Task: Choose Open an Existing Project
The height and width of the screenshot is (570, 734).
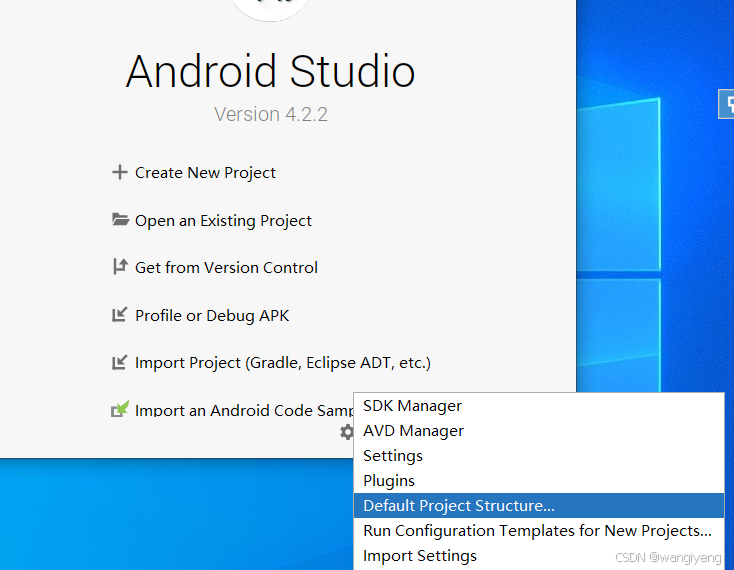Action: tap(223, 220)
